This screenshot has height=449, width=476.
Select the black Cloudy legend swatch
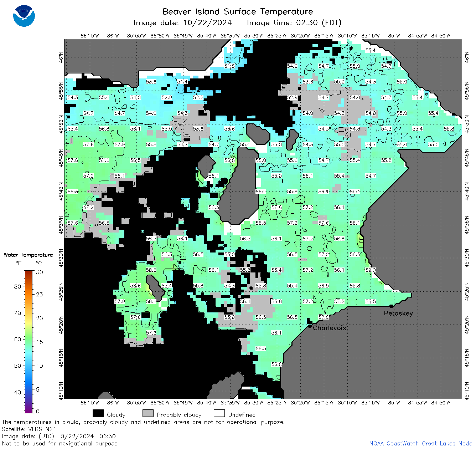coord(98,413)
